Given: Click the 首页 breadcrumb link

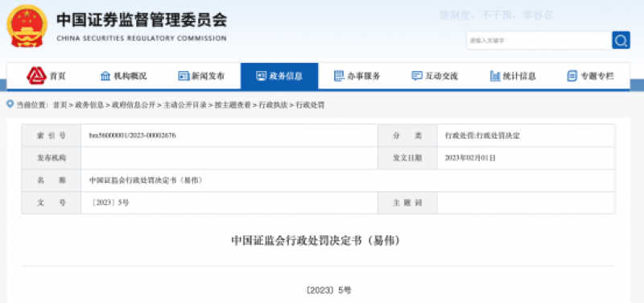Looking at the screenshot, I should [x=60, y=106].
